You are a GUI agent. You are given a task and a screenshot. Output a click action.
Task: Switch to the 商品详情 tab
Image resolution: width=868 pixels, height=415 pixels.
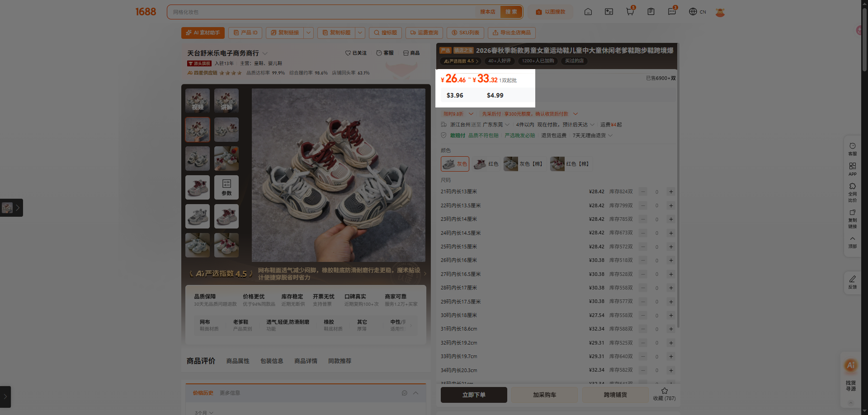tap(306, 361)
